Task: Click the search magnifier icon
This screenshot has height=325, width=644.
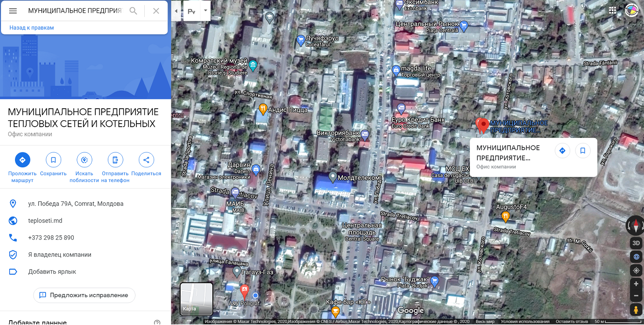Action: point(133,11)
